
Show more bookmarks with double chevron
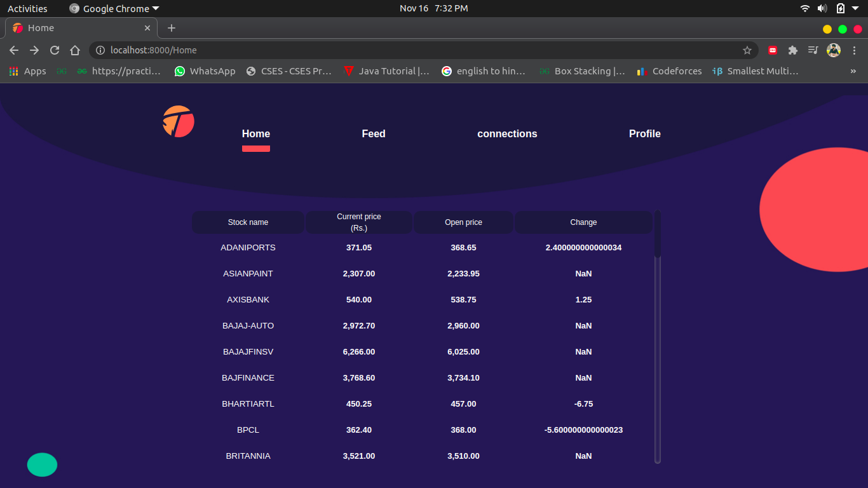click(853, 71)
